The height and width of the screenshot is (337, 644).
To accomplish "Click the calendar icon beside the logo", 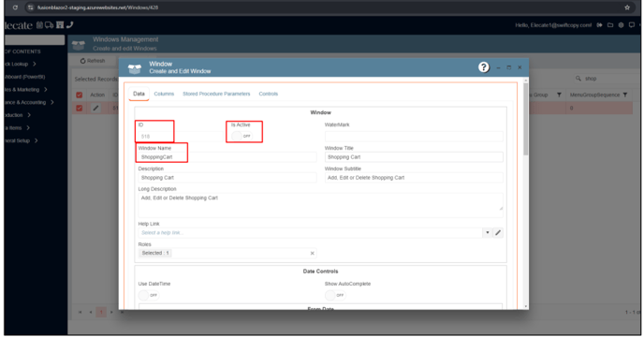I will (39, 25).
